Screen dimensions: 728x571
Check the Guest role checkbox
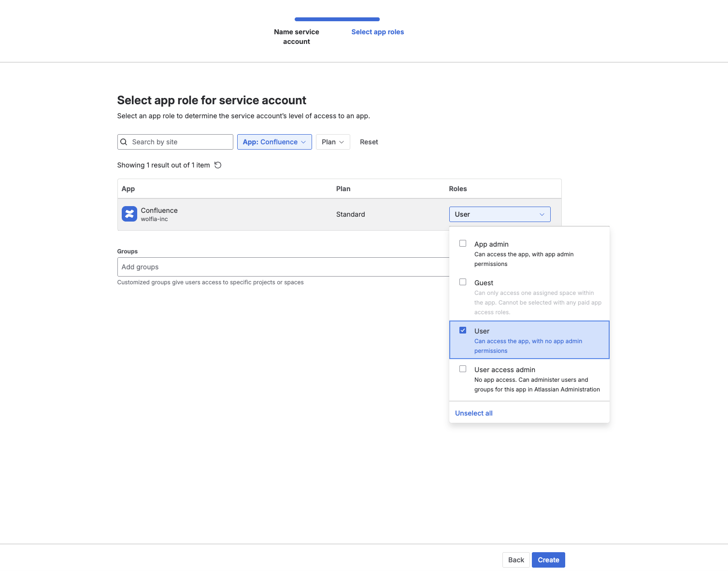463,282
